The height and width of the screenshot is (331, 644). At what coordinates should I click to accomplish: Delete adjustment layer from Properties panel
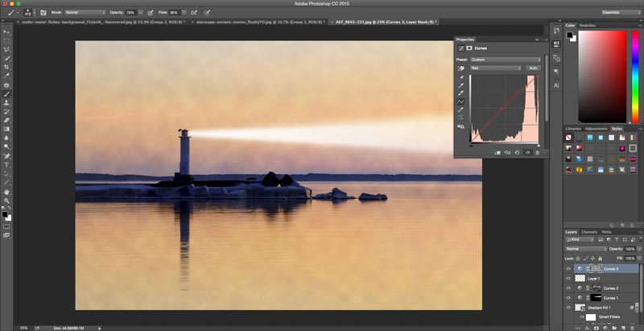(537, 153)
